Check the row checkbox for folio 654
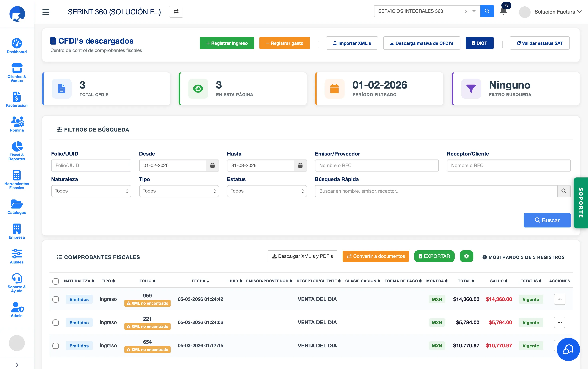588x369 pixels. pyautogui.click(x=56, y=346)
